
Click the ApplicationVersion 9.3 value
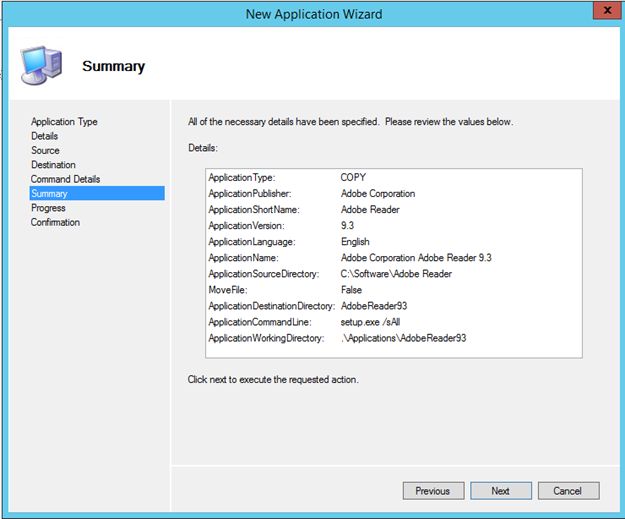point(347,225)
